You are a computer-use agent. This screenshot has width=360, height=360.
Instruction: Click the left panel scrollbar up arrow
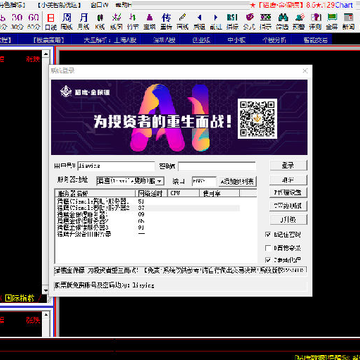pos(46,55)
